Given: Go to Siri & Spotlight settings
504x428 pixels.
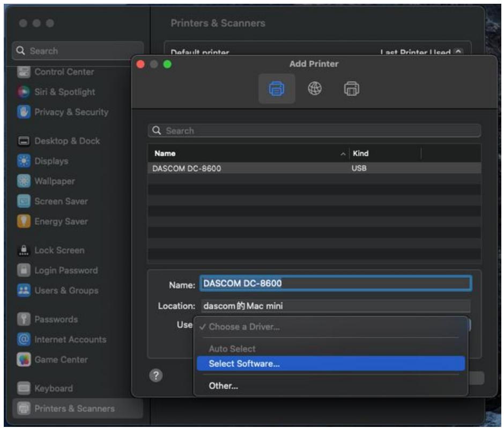Looking at the screenshot, I should pyautogui.click(x=64, y=92).
